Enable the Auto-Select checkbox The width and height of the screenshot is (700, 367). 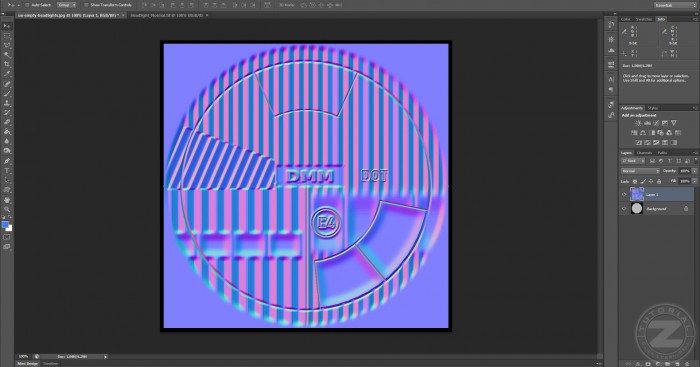click(27, 5)
